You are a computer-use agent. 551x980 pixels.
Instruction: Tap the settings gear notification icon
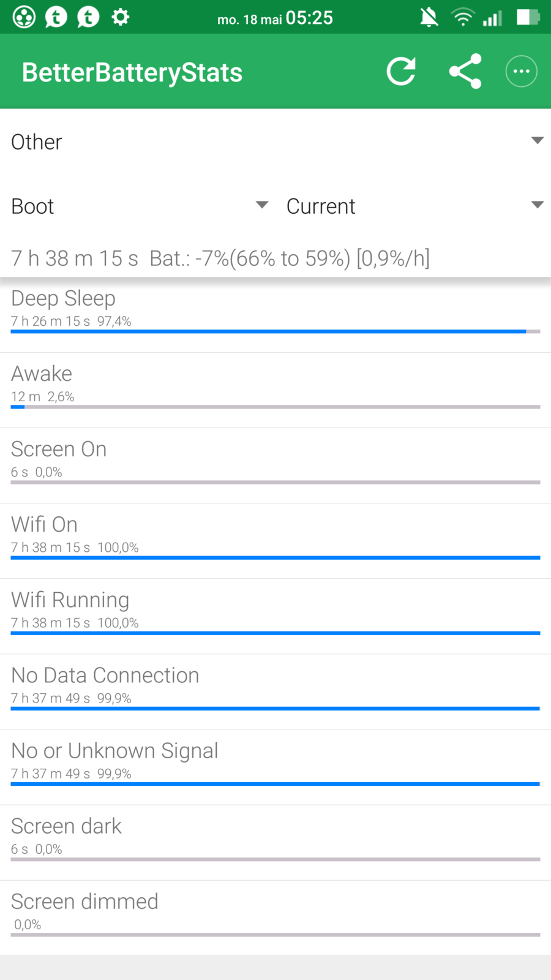coord(121,17)
